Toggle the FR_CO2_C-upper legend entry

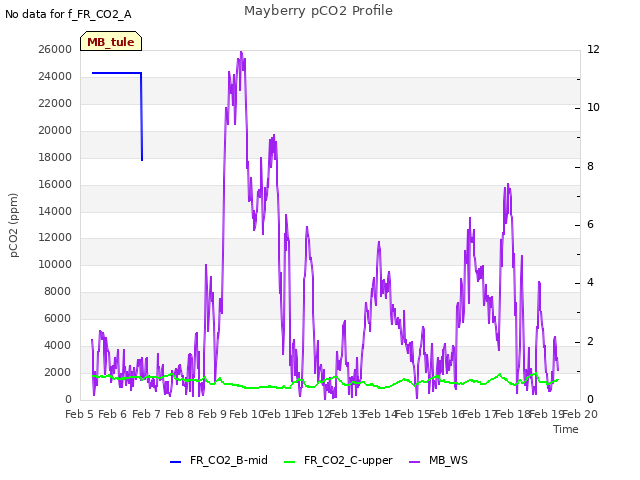pyautogui.click(x=338, y=460)
